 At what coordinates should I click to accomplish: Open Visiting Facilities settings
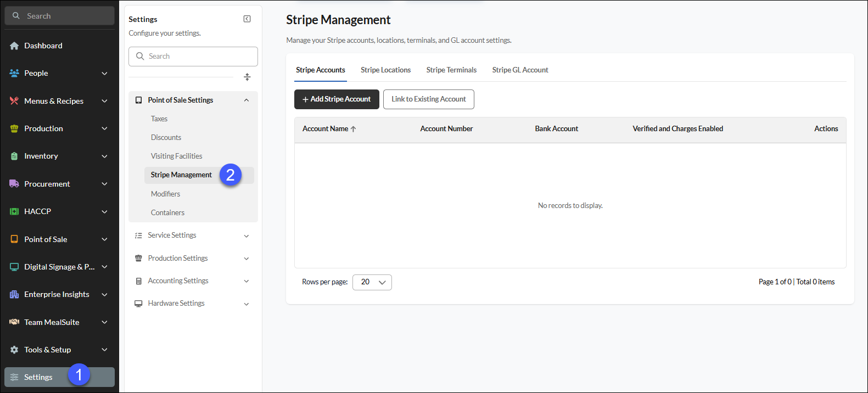pyautogui.click(x=176, y=156)
